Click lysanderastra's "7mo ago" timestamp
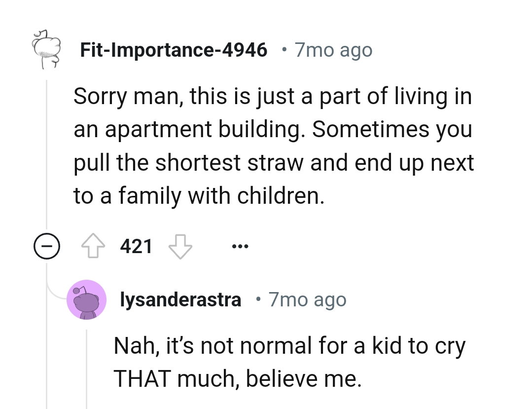 (308, 299)
